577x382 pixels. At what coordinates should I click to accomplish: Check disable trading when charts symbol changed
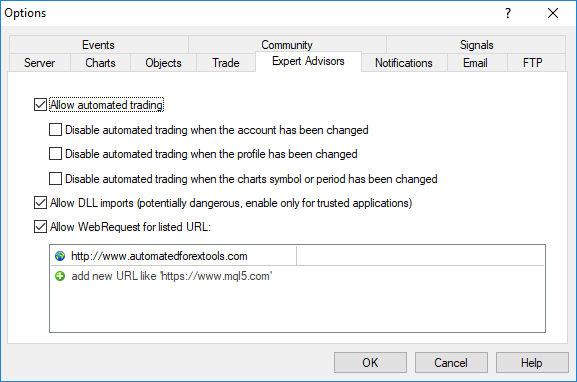pos(56,178)
